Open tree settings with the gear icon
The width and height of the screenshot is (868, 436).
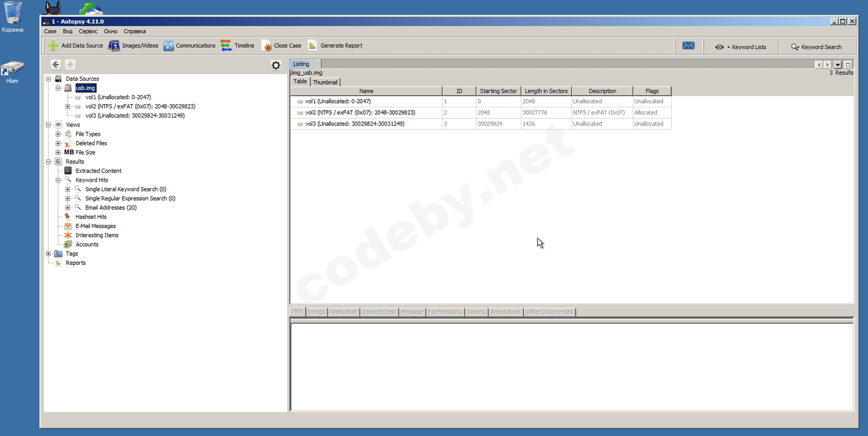(x=276, y=65)
